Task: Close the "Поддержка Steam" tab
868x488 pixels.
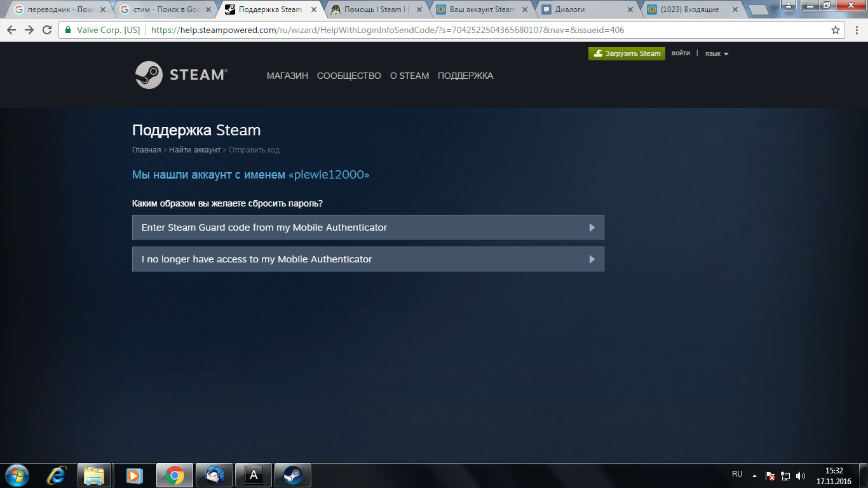Action: (314, 10)
